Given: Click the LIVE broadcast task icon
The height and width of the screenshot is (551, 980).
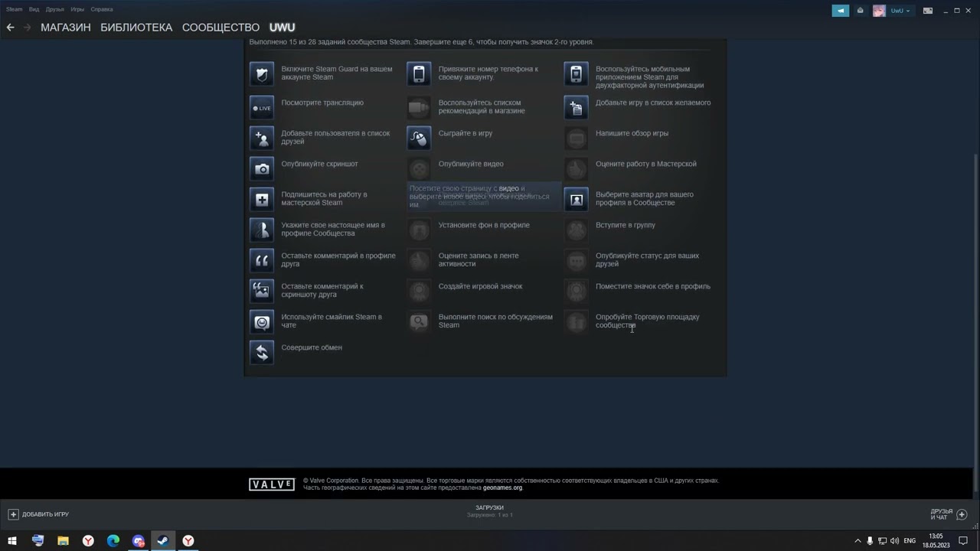Looking at the screenshot, I should [x=262, y=107].
